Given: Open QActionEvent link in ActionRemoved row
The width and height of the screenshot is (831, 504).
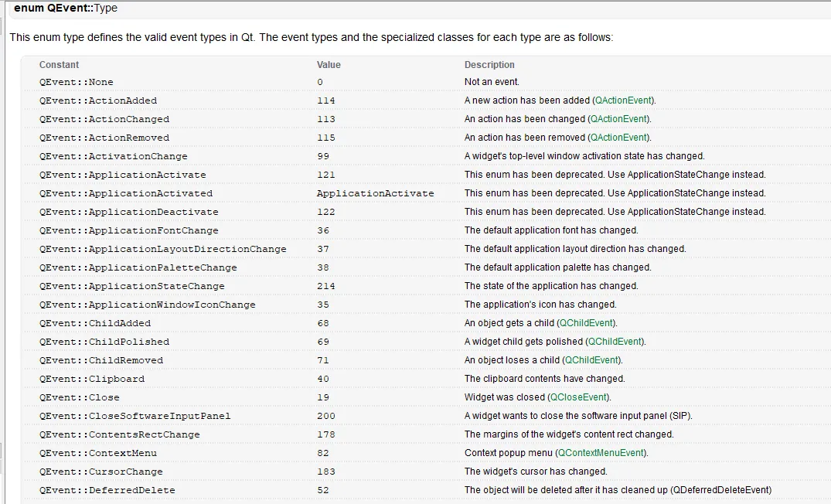Looking at the screenshot, I should pos(618,138).
